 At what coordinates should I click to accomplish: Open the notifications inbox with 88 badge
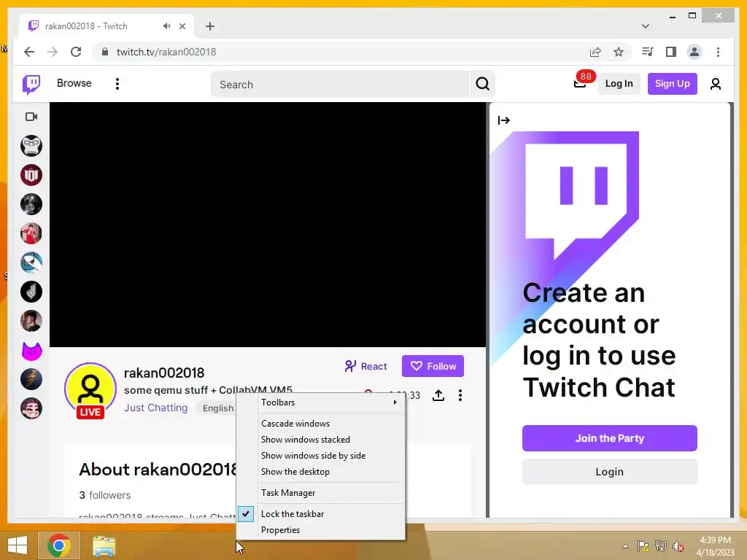tap(580, 84)
